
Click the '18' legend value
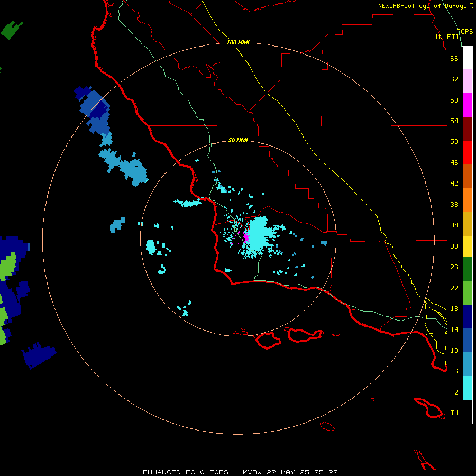(x=454, y=309)
